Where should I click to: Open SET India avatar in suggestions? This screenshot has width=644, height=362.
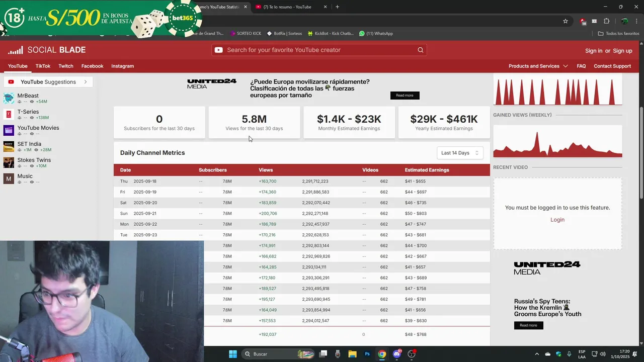(9, 146)
